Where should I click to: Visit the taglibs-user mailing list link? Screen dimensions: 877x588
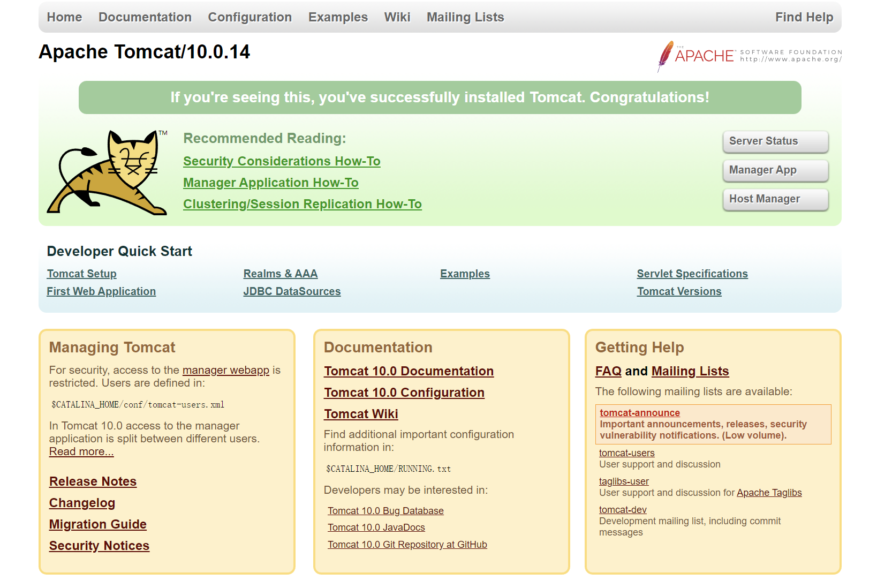[624, 481]
